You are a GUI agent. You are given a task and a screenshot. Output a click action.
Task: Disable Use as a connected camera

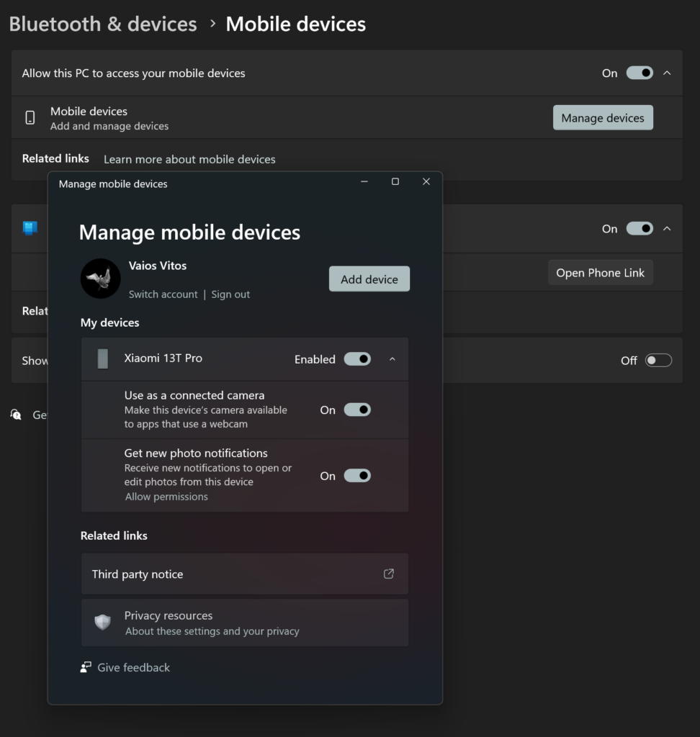(x=358, y=409)
